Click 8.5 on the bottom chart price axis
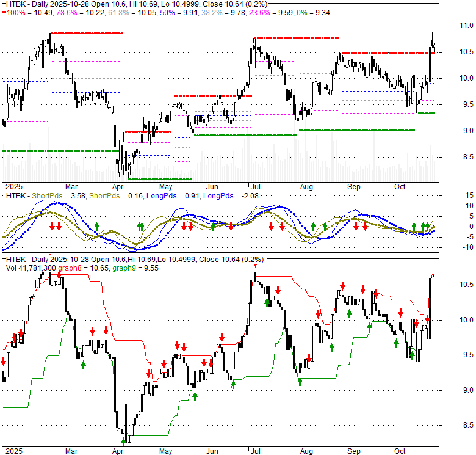The image size is (476, 455). [468, 425]
